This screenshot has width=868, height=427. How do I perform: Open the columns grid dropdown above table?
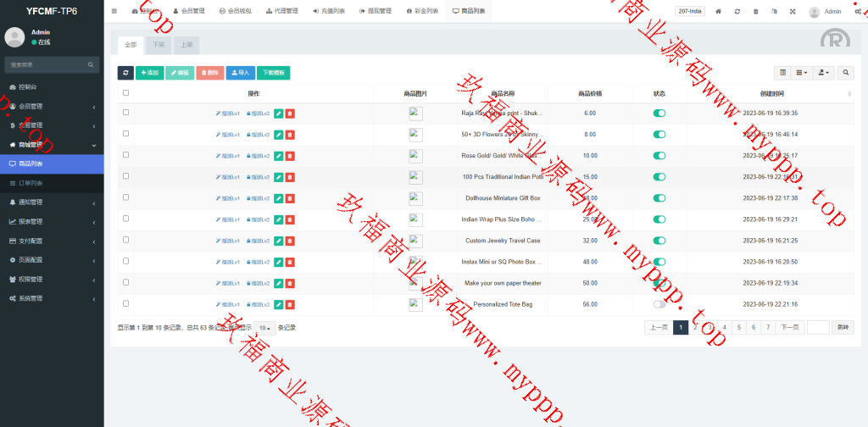(801, 73)
